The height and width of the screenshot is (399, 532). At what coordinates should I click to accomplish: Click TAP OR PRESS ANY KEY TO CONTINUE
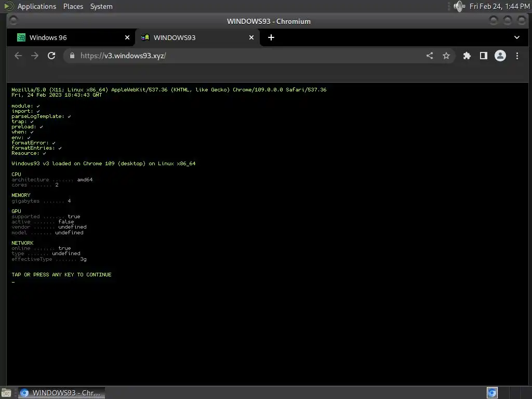click(x=61, y=274)
